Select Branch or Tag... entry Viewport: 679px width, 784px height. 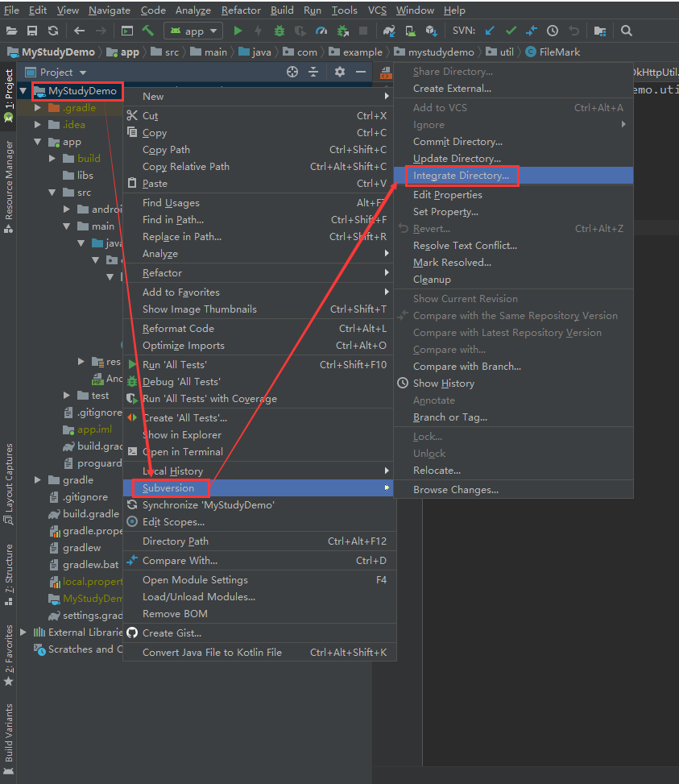point(513,417)
